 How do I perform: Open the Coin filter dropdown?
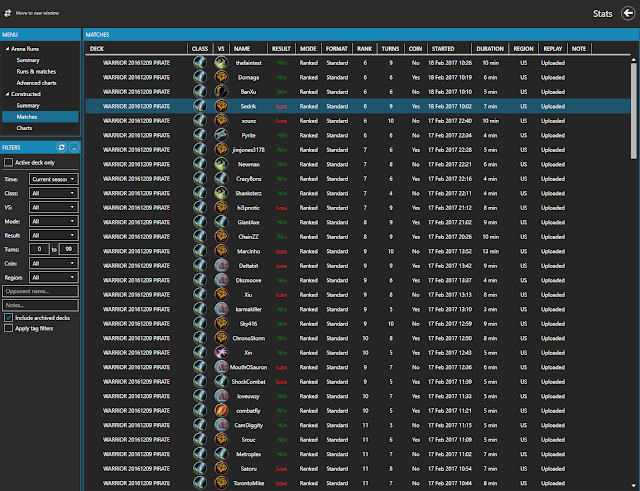[53, 263]
